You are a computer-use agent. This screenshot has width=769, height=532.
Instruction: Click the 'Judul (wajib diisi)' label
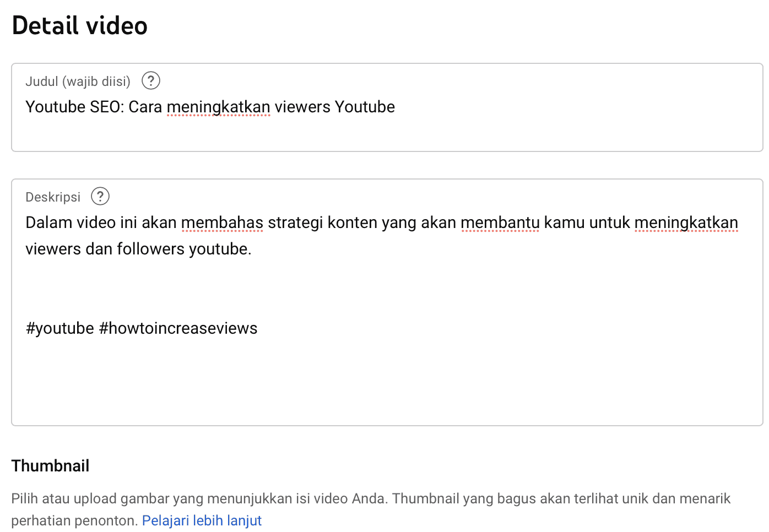point(78,82)
